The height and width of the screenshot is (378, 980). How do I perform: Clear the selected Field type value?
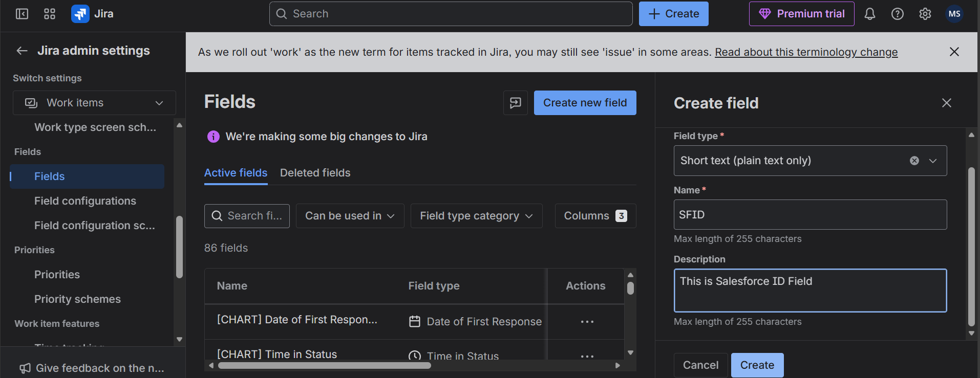pyautogui.click(x=914, y=161)
